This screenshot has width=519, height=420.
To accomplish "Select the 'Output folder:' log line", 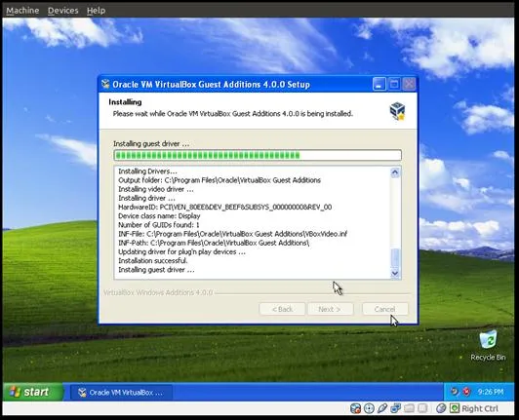I will coord(220,180).
